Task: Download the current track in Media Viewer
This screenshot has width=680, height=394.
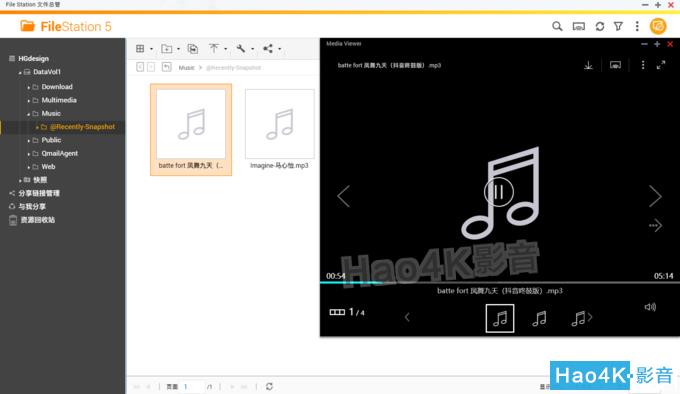Action: pos(588,65)
